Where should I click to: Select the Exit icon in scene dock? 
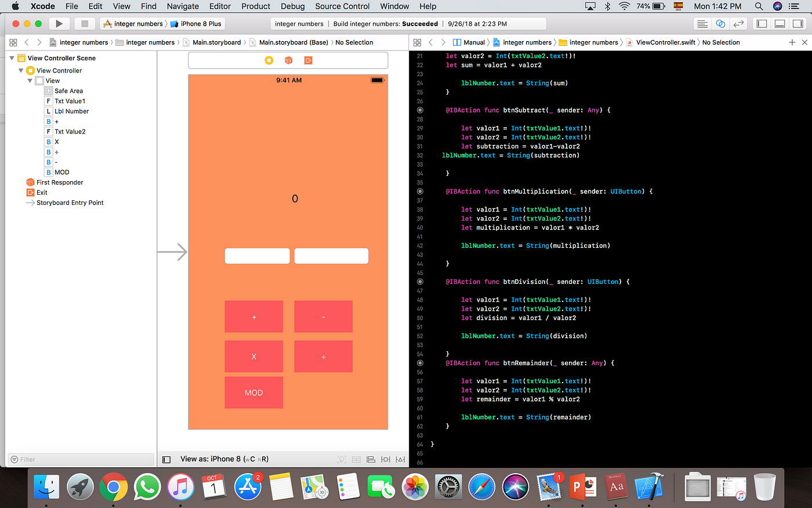pos(308,60)
